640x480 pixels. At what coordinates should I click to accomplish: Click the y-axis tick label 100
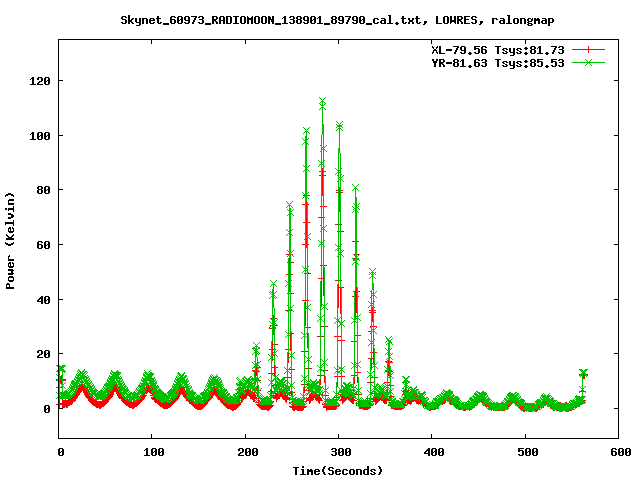coord(41,135)
